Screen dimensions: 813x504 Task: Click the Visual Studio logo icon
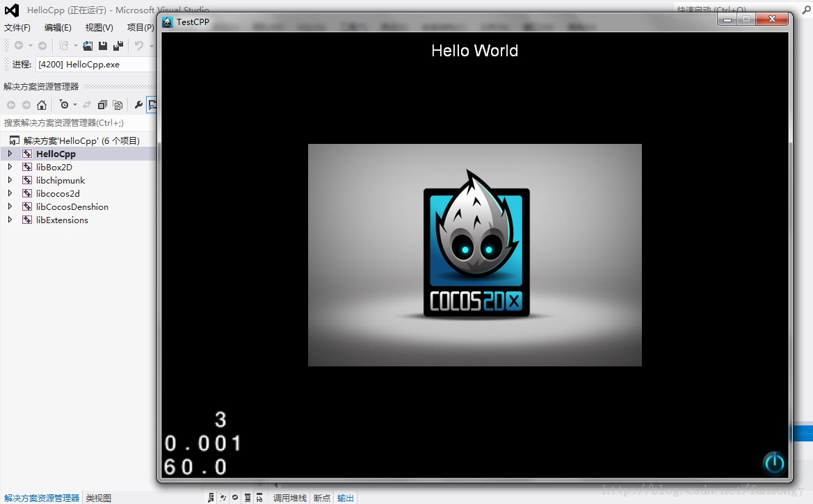click(x=11, y=10)
